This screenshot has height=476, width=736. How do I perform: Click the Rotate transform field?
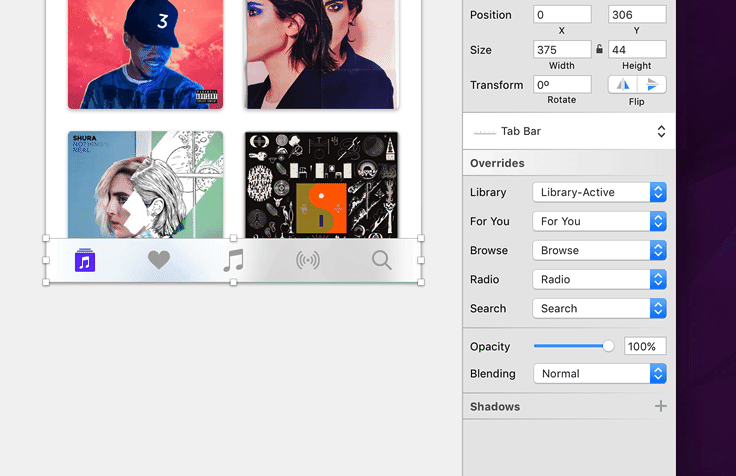(562, 84)
